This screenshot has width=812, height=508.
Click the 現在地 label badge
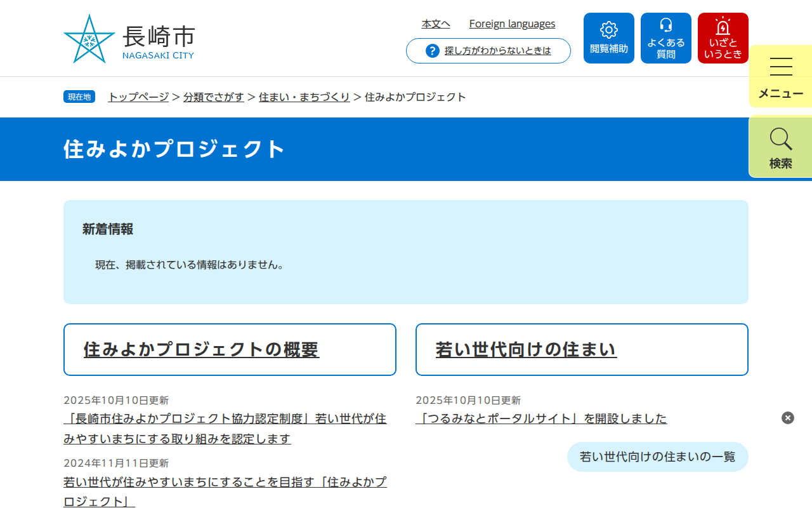point(79,97)
